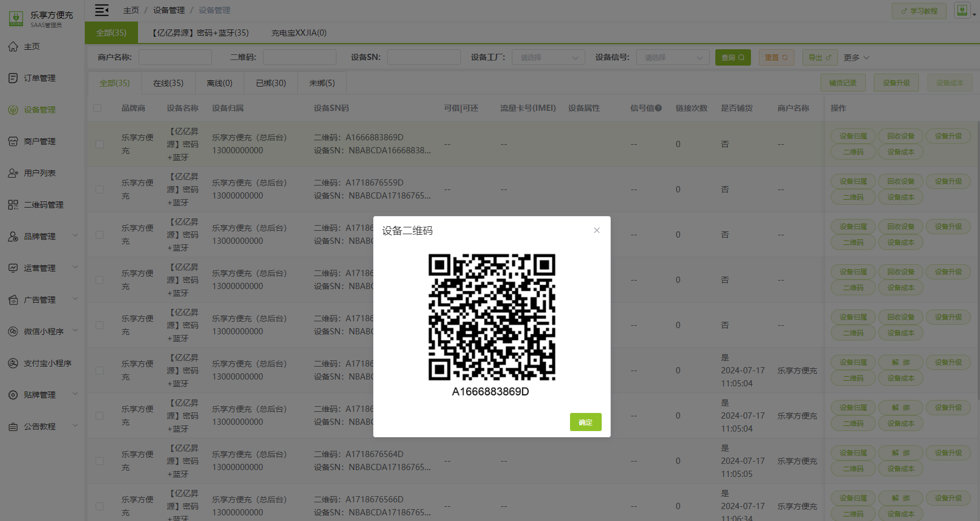Select the 未绑(5) status tab
The width and height of the screenshot is (980, 521).
tap(322, 83)
